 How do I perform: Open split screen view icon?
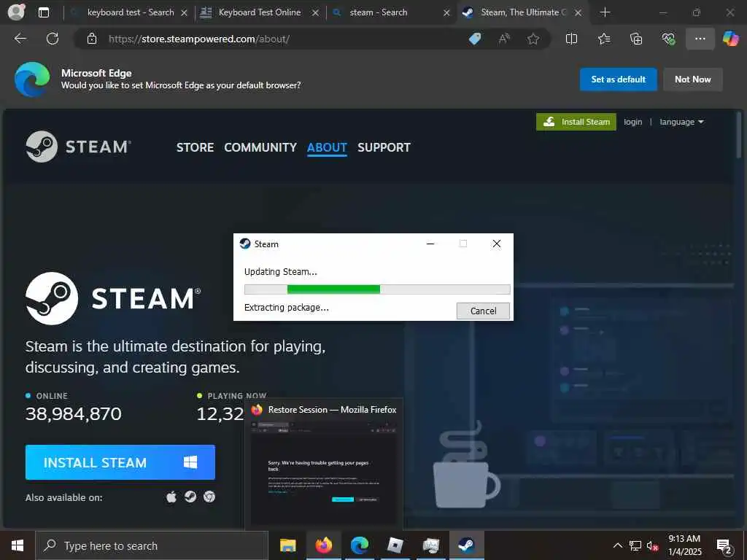pyautogui.click(x=571, y=39)
